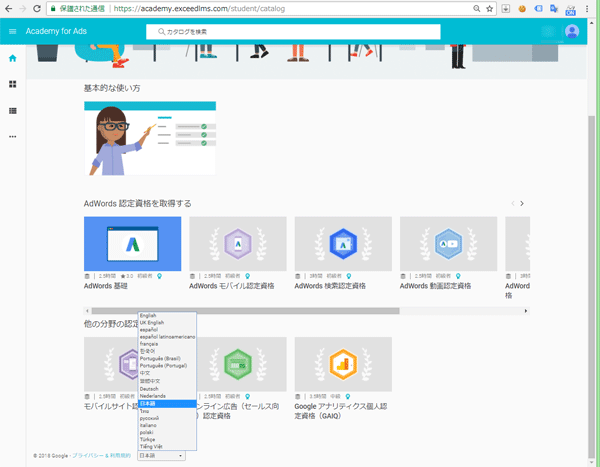This screenshot has width=600, height=467.
Task: Click badge icon under AdWords 動画認定資格
Action: pos(458,276)
